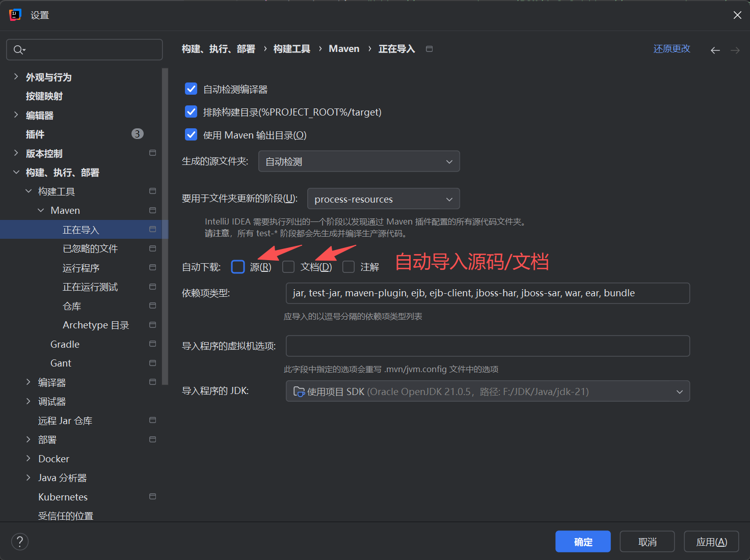Click the project-scope icon on 正在运行测试 row
Screen dimensions: 750x560
[x=152, y=287]
